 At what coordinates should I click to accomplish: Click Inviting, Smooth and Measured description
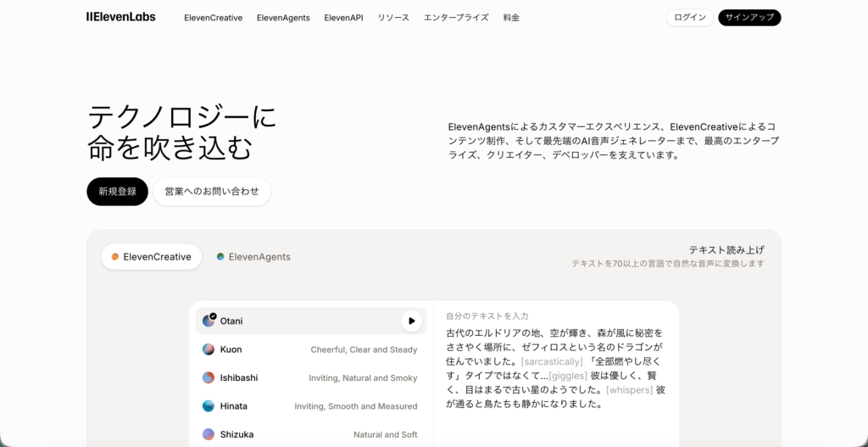pyautogui.click(x=355, y=406)
